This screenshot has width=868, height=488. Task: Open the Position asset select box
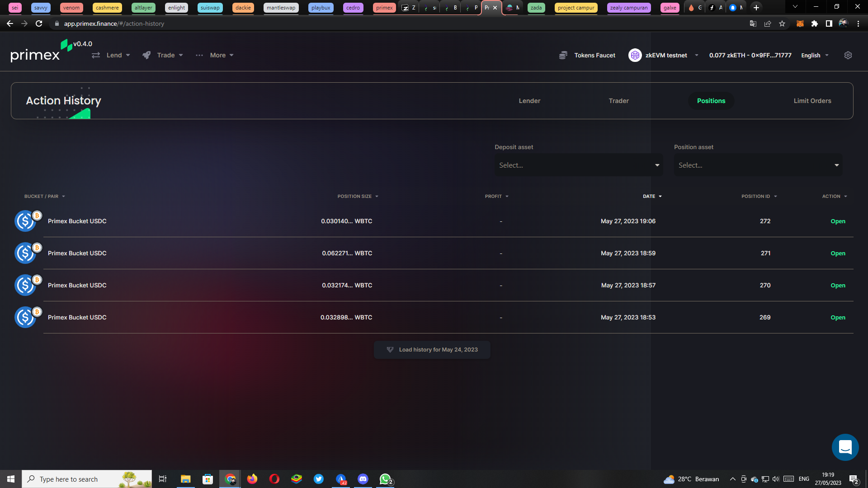coord(758,165)
